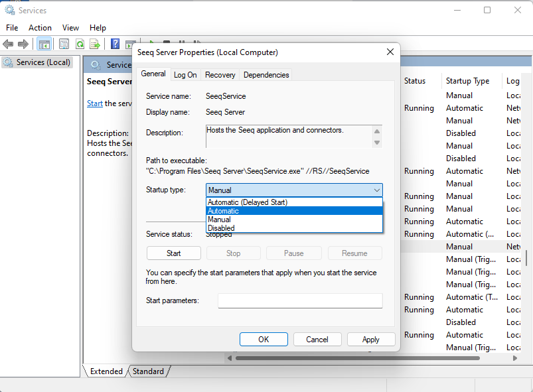This screenshot has width=533, height=392.
Task: Click the Start link to start the service
Action: click(x=94, y=103)
